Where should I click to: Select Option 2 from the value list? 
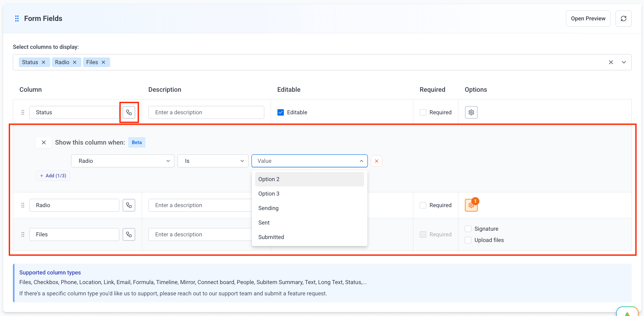[310, 179]
